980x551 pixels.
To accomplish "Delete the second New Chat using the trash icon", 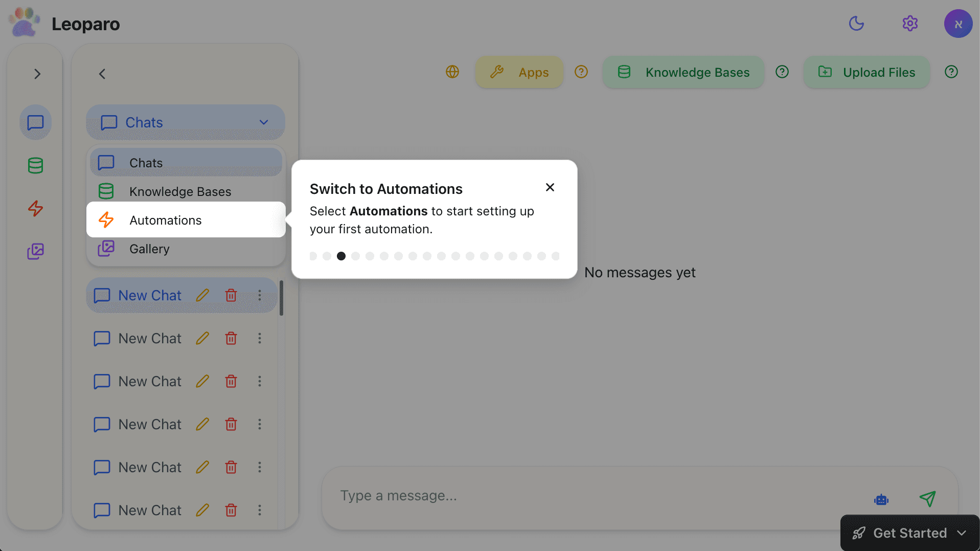I will tap(231, 338).
